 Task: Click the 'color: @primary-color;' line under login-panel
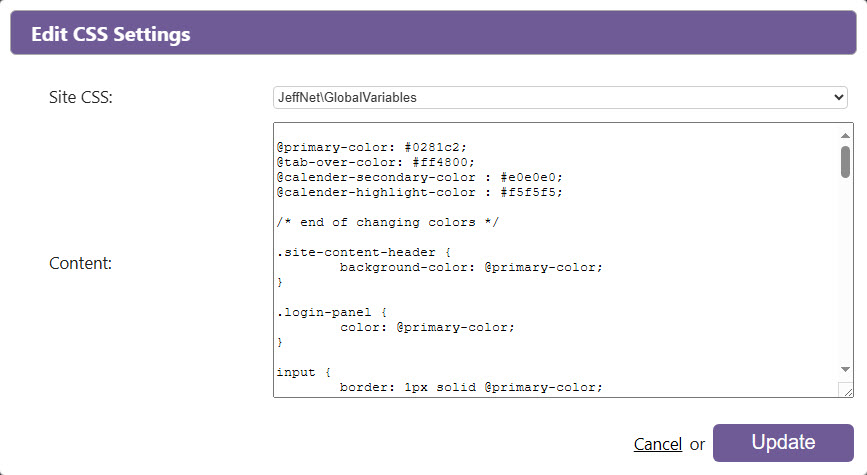point(427,327)
